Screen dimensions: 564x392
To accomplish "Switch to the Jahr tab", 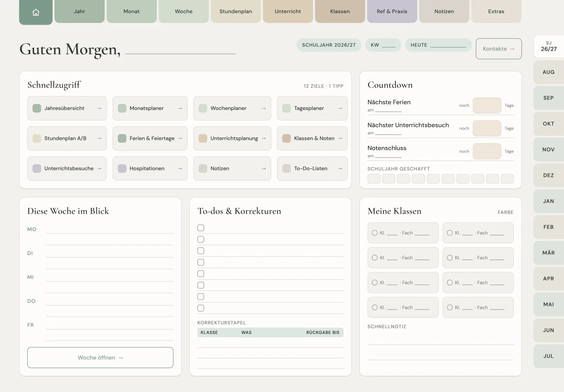I will click(x=79, y=11).
